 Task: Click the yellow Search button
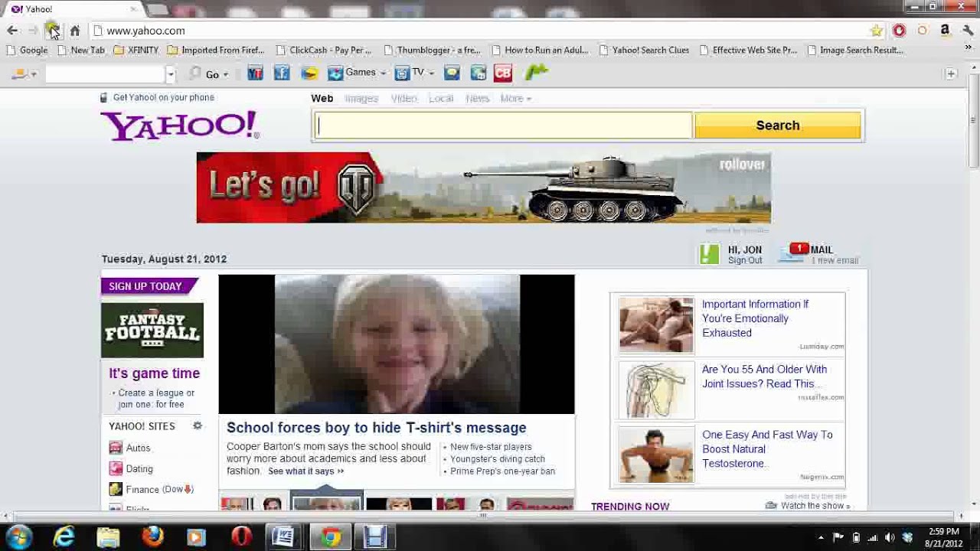click(778, 126)
